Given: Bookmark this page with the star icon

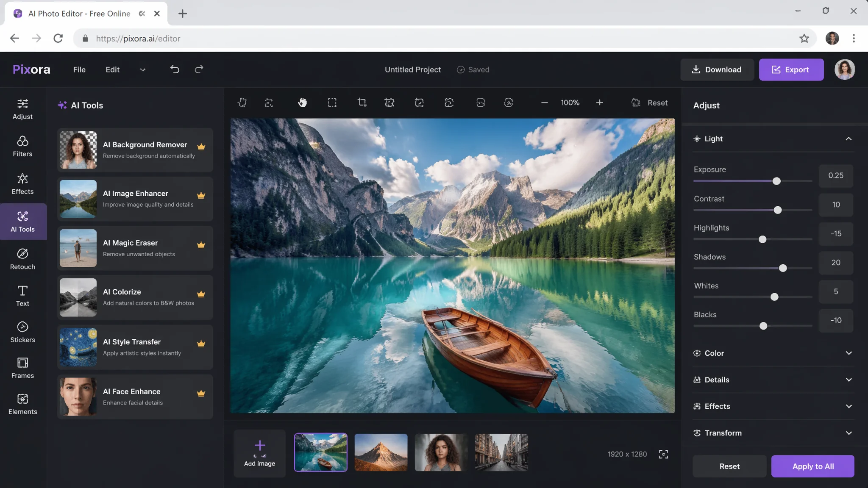Looking at the screenshot, I should coord(804,39).
